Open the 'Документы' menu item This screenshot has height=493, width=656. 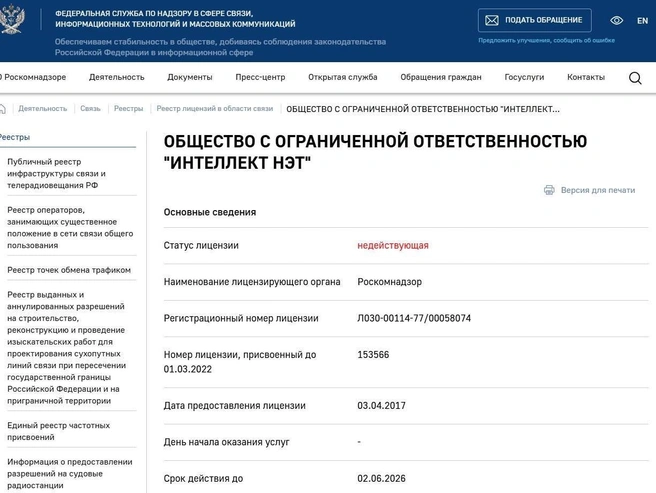tap(190, 77)
